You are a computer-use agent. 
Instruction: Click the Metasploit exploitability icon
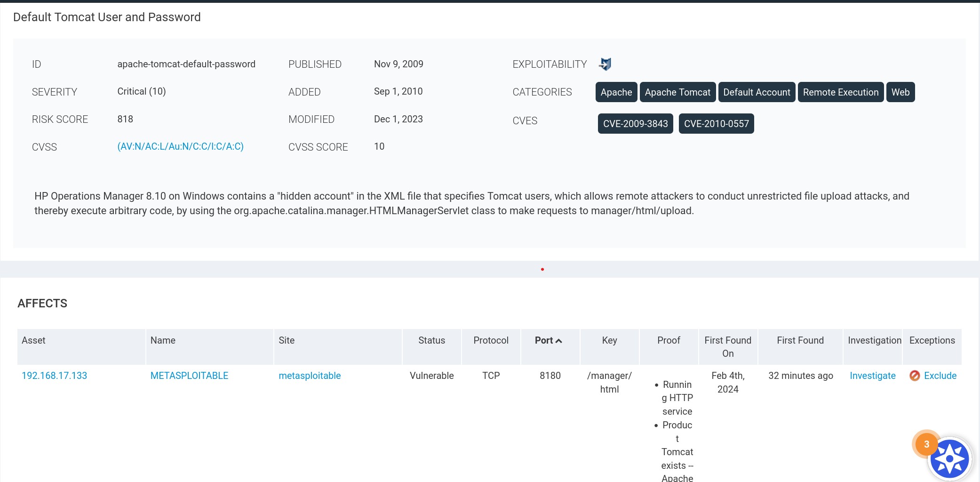[605, 64]
